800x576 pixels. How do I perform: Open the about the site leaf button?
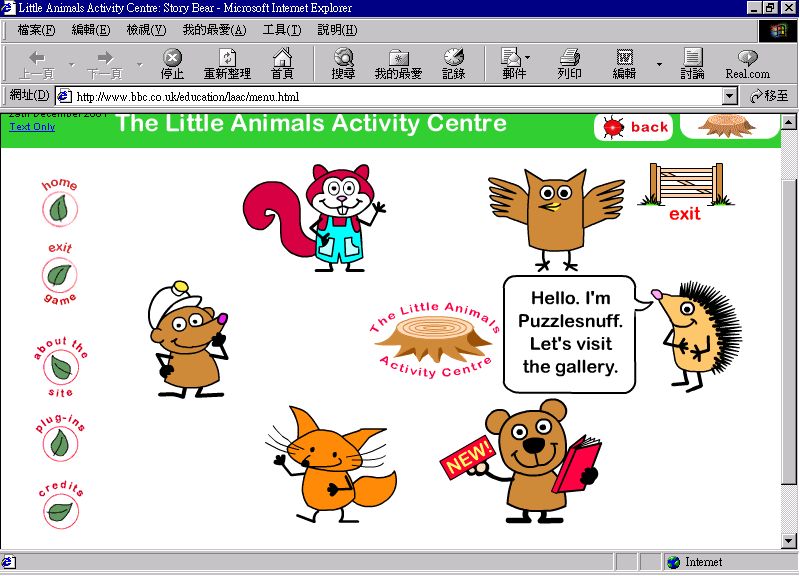(61, 367)
